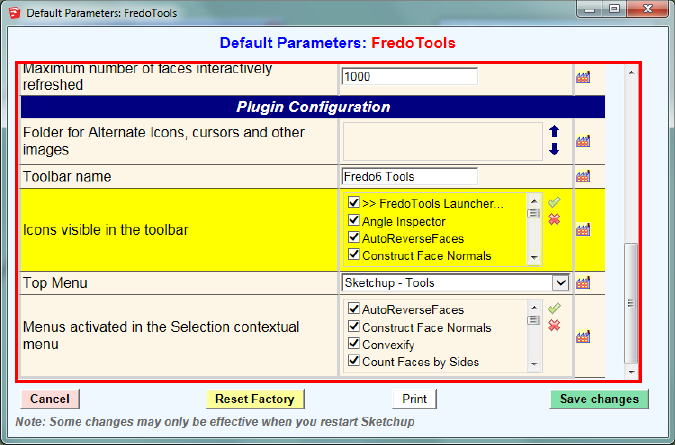Toggle FredoTools Launcher toolbar icon checkbox

[354, 202]
